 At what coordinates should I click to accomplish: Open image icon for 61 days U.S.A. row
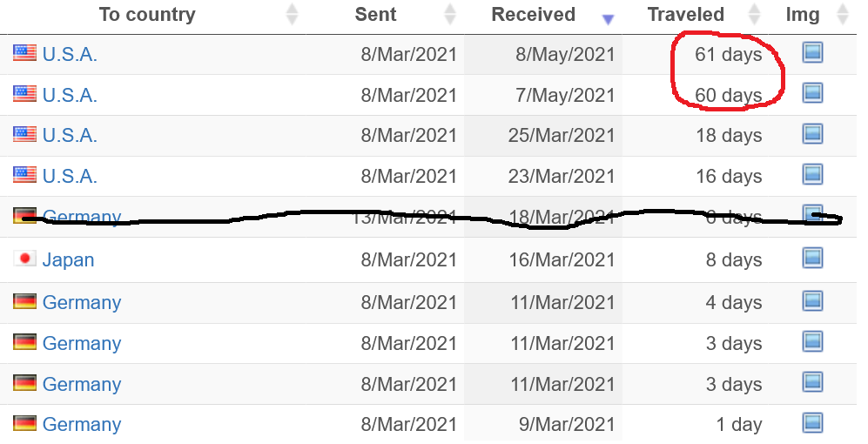(812, 52)
